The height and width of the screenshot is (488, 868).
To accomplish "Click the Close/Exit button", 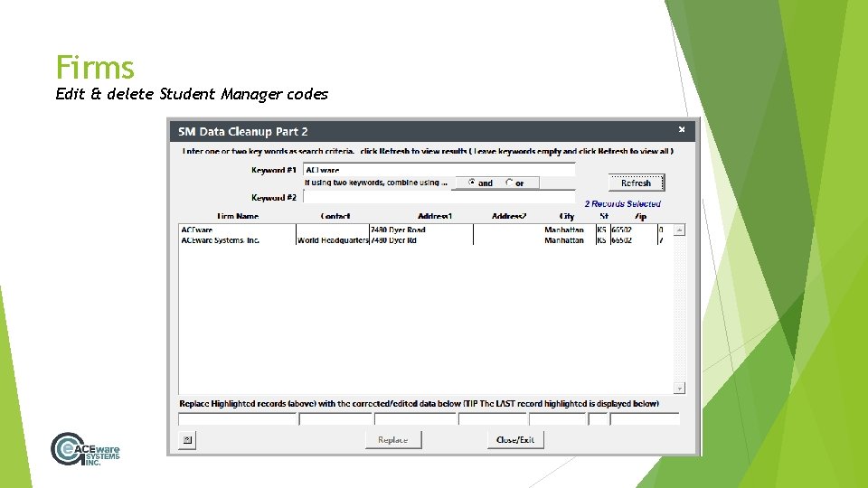I will pos(515,440).
